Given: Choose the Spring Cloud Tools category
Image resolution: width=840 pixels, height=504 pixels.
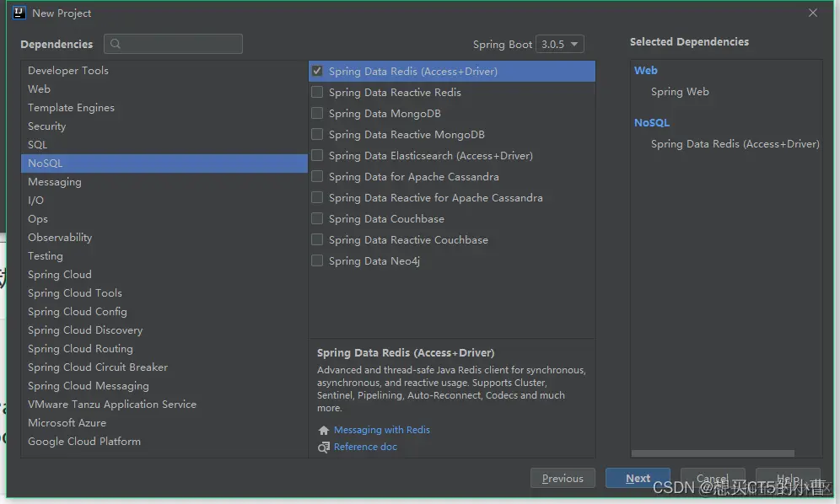Looking at the screenshot, I should [x=164, y=293].
